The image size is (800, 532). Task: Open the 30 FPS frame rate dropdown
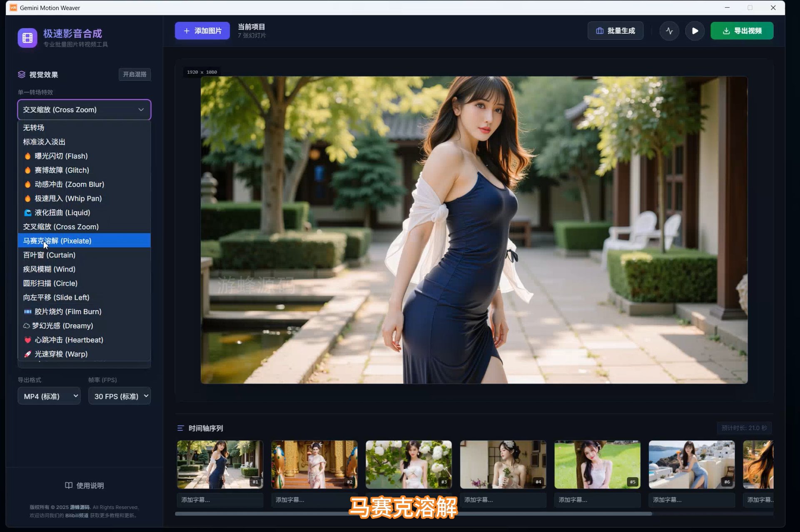[120, 396]
